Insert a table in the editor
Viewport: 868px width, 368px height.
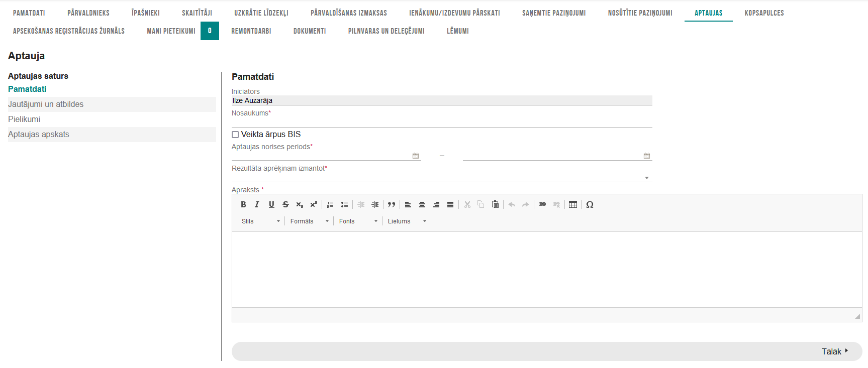573,204
